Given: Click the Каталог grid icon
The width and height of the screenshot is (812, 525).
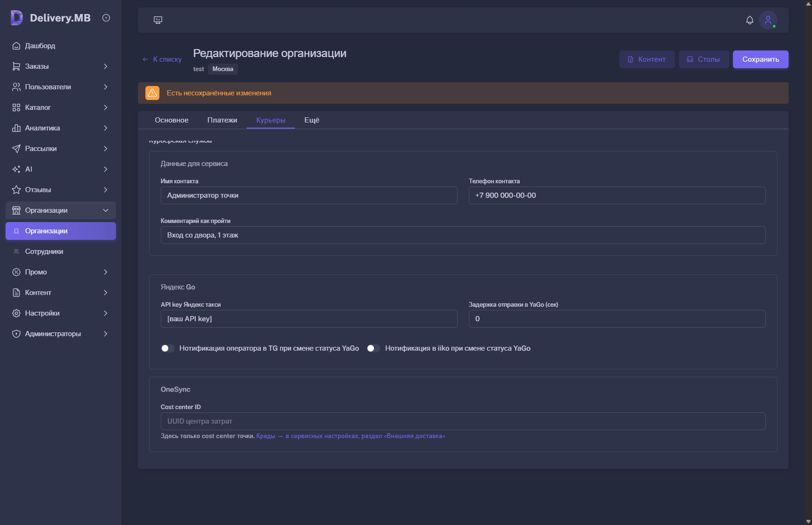Looking at the screenshot, I should coord(16,108).
